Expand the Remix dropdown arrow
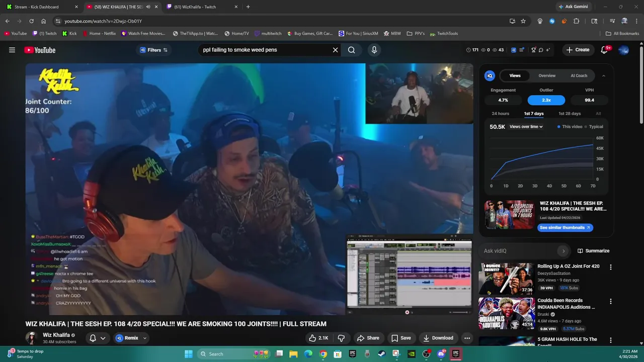This screenshot has width=644, height=362. (145, 338)
